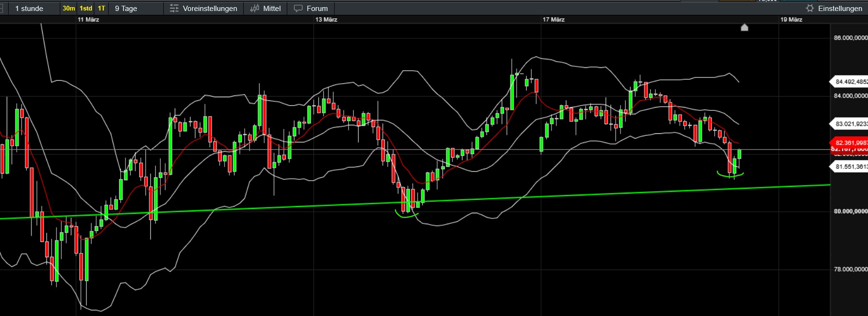Screen dimensions: 868x316
Task: Open the Forum speech bubble icon
Action: coord(298,9)
